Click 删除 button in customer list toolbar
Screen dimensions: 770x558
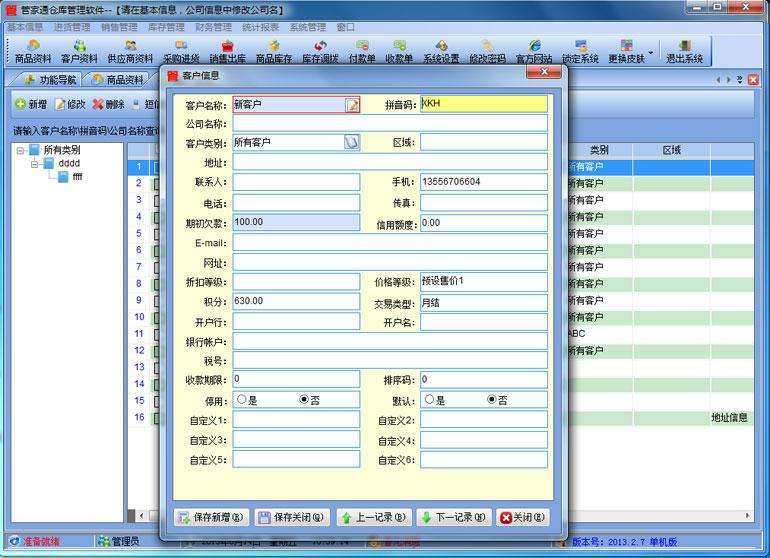109,104
